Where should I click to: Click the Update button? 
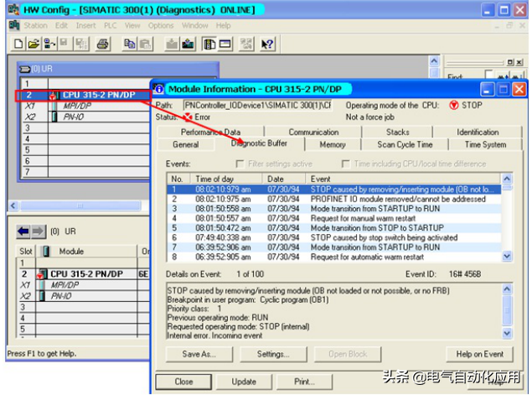coord(244,382)
